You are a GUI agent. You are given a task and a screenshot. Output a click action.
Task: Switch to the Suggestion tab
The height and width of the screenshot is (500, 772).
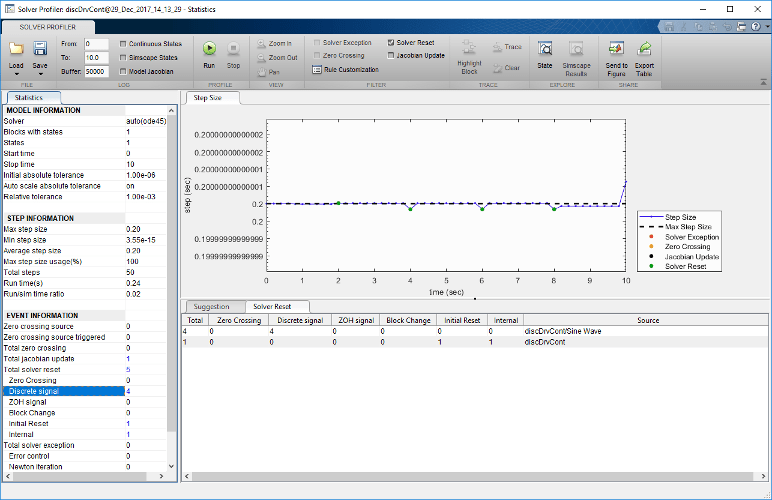coord(211,306)
